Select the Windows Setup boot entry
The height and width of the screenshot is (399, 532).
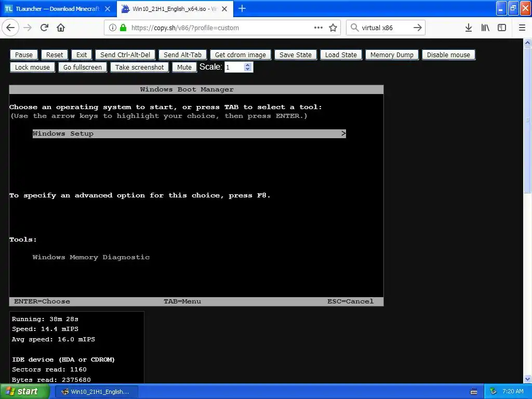click(x=189, y=134)
